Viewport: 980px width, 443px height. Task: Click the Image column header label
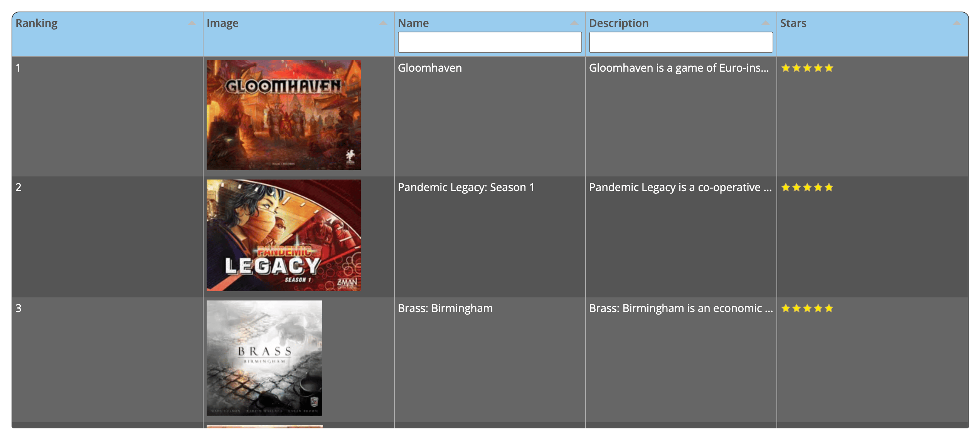[222, 23]
